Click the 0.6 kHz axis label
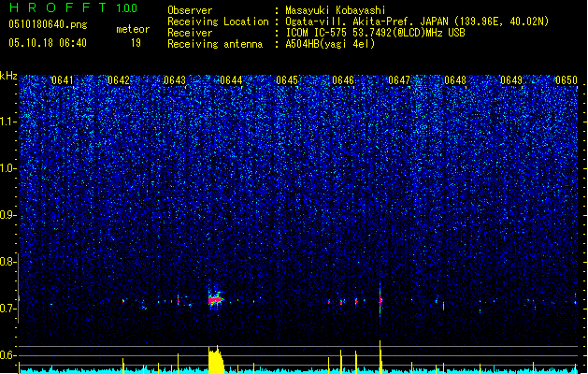The height and width of the screenshot is (374, 588). (7, 355)
